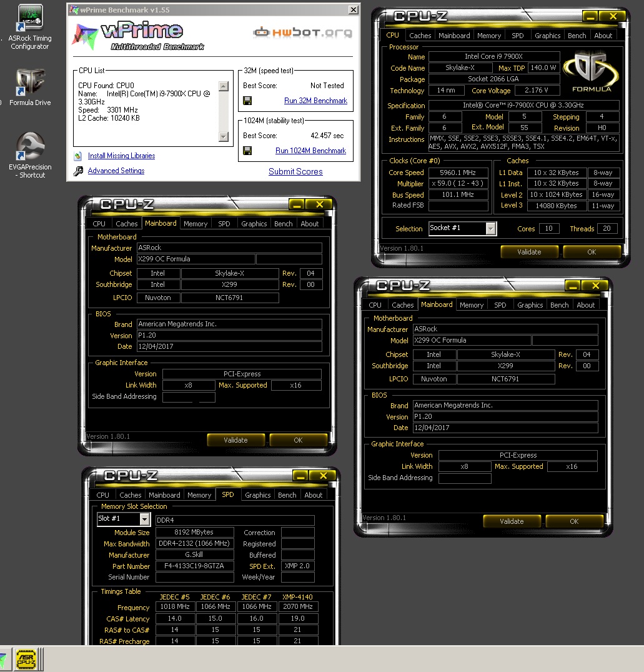644x672 pixels.
Task: Click the Threads value 20 field
Action: [607, 229]
